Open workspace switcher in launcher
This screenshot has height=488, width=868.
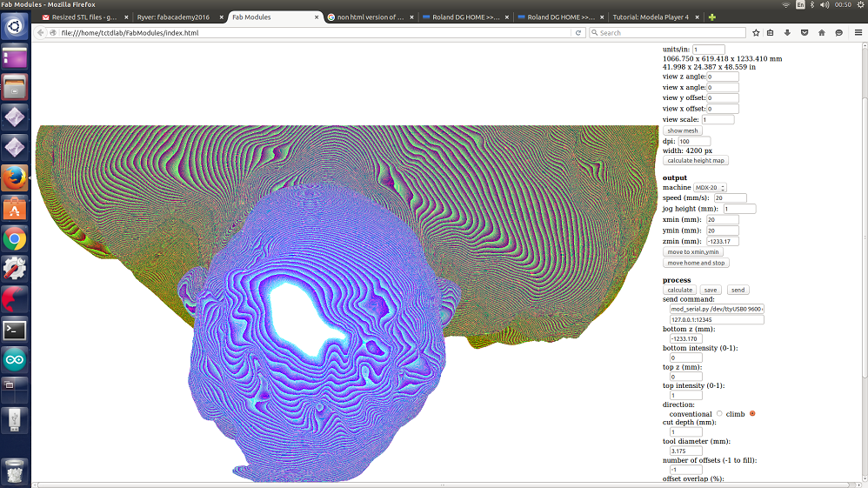15,390
